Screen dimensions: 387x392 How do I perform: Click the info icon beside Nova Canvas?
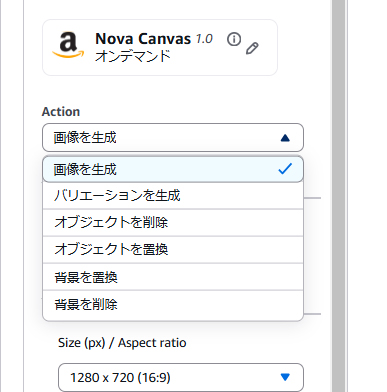[234, 39]
